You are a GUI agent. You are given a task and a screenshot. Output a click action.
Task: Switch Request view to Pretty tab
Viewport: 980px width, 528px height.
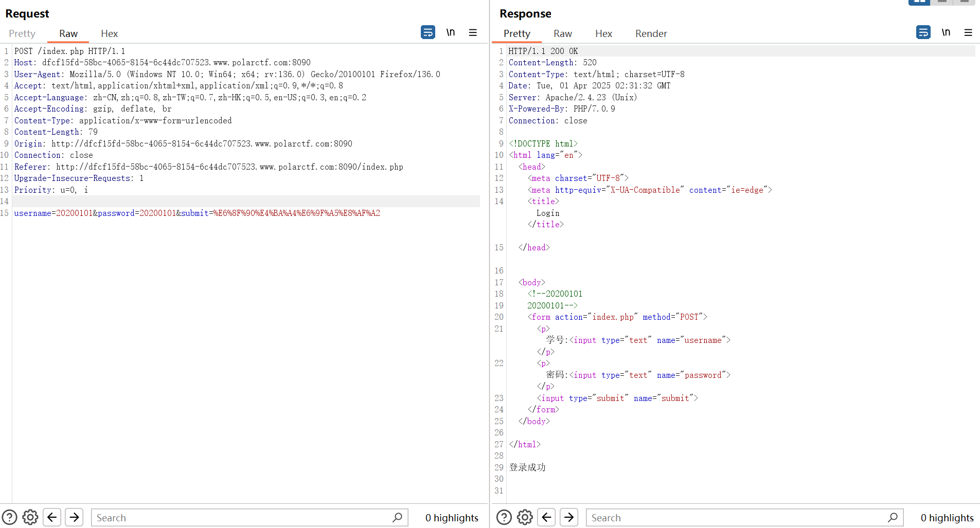point(22,33)
